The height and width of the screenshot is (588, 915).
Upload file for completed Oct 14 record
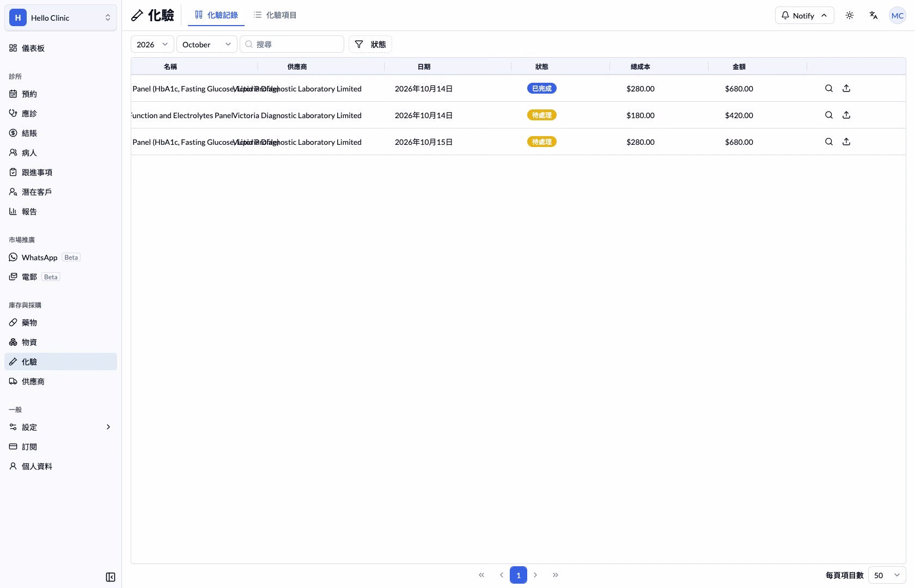point(846,88)
